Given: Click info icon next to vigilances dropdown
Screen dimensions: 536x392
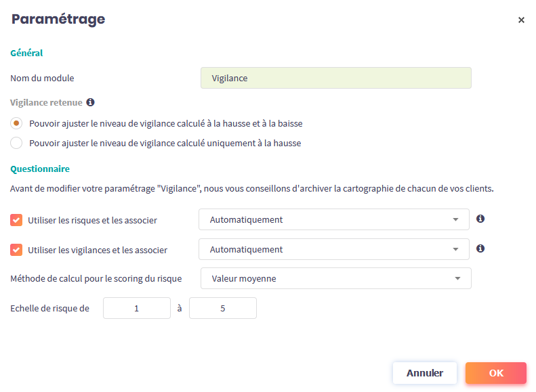Looking at the screenshot, I should point(480,248).
